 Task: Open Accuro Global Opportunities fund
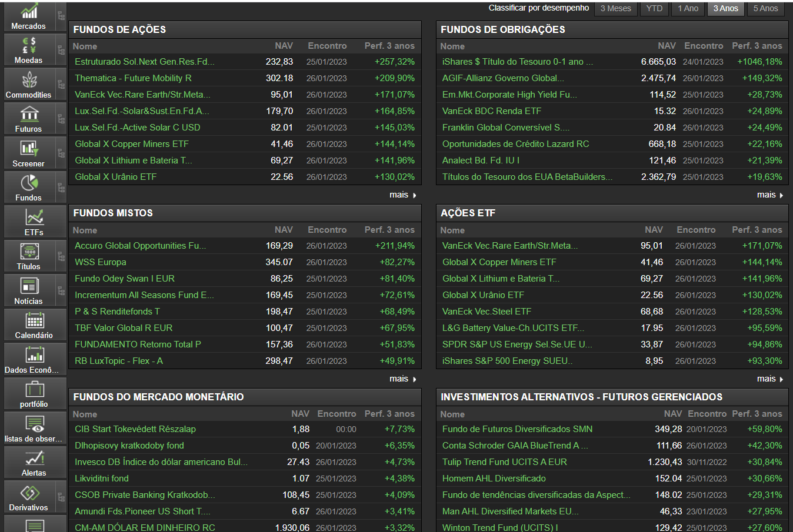pyautogui.click(x=141, y=246)
